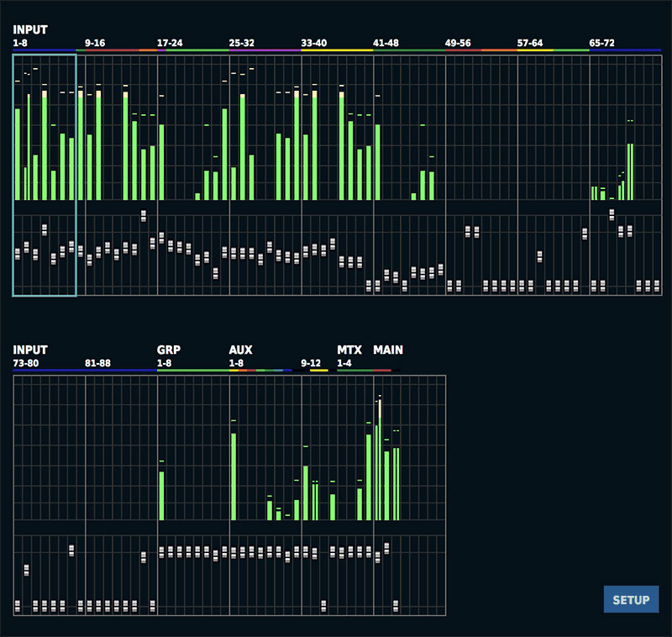Select the 33-40 input bank label
The image size is (672, 637).
pos(314,42)
